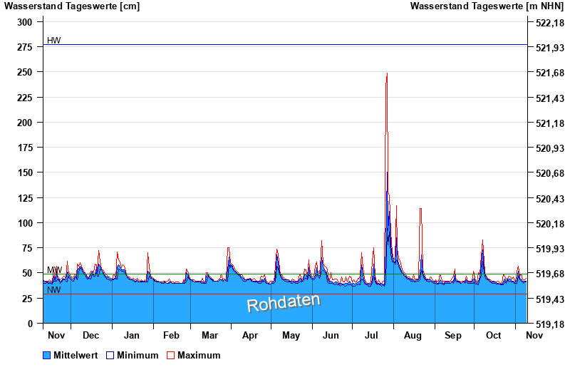Viewport: 570px width, 392px height.
Task: Click the Apr month axis label
Action: pos(250,335)
